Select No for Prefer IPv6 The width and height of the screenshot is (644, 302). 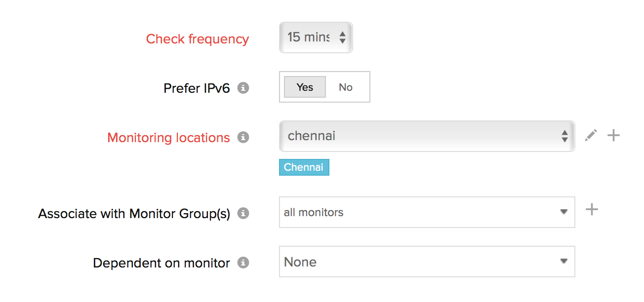pos(346,87)
